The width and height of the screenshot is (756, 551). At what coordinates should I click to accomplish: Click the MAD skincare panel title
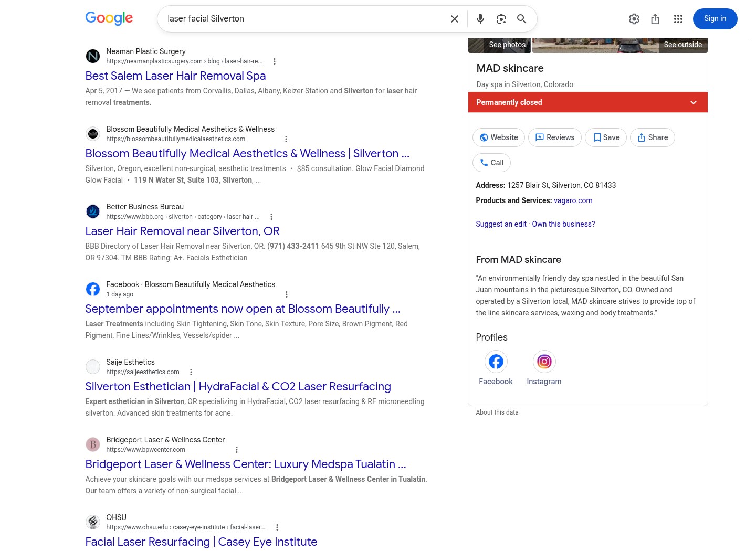tap(510, 68)
